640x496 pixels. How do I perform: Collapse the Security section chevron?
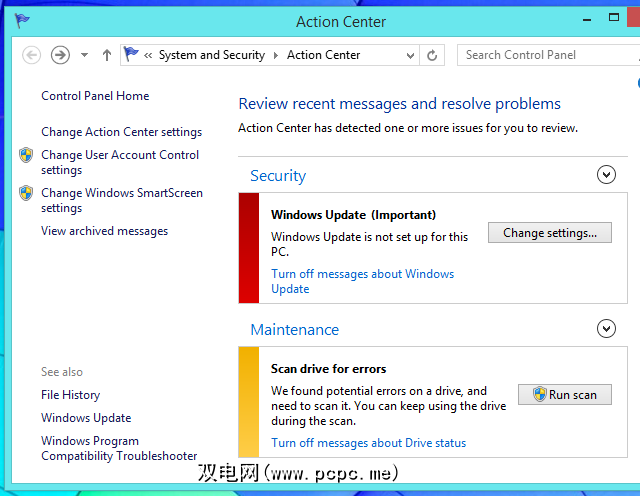click(606, 175)
